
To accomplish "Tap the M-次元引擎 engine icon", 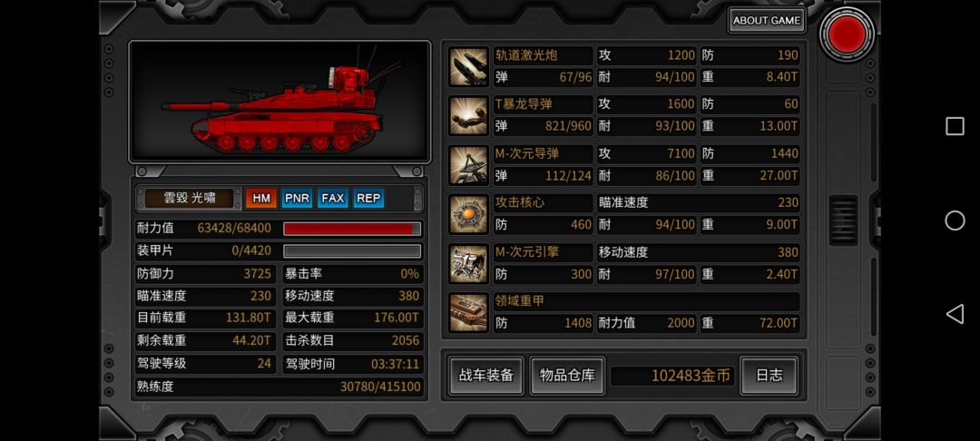I will pyautogui.click(x=468, y=263).
